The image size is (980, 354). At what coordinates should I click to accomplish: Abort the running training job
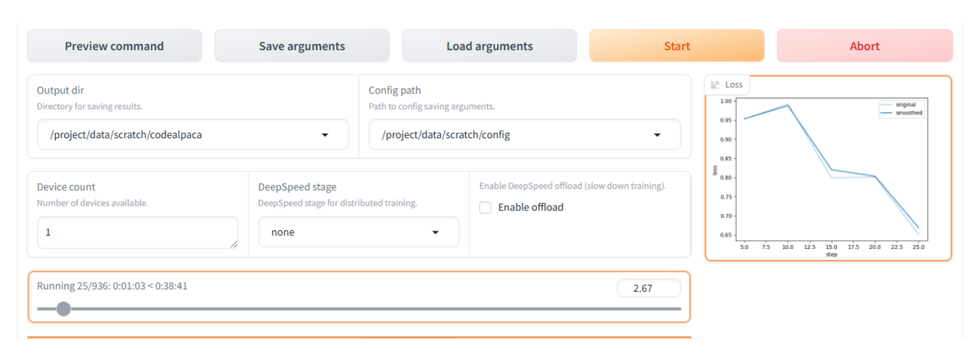click(x=864, y=46)
